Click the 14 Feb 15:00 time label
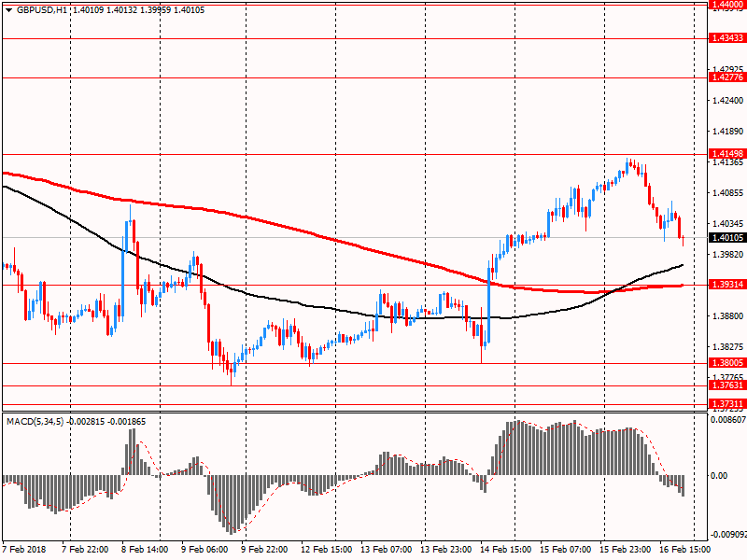 tap(505, 550)
